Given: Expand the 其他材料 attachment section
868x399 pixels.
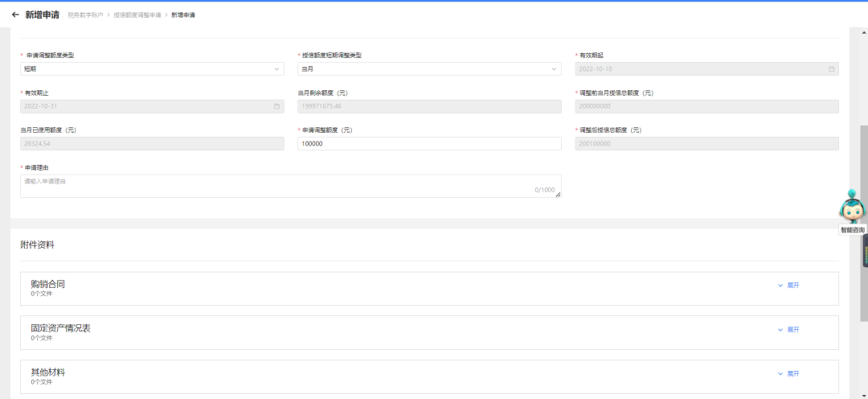Looking at the screenshot, I should [788, 374].
